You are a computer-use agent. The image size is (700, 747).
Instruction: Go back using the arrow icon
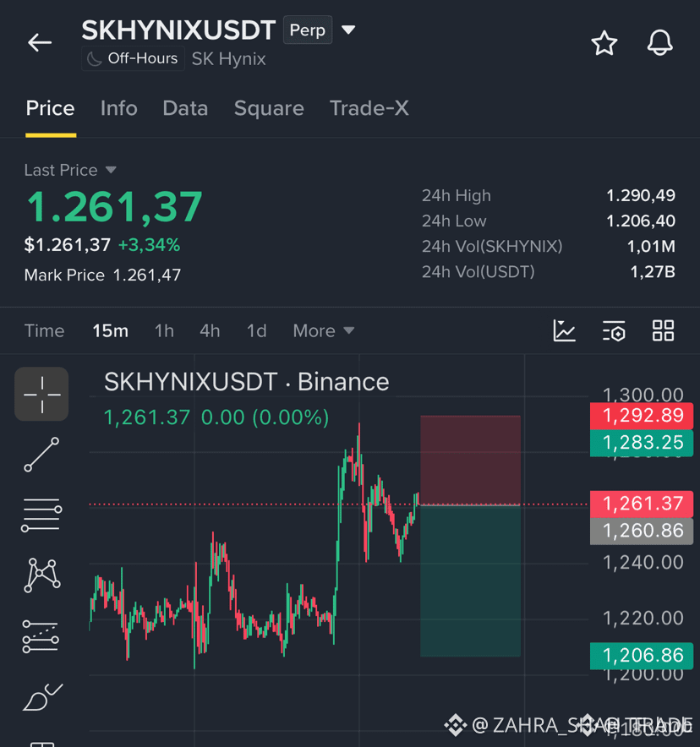tap(40, 42)
